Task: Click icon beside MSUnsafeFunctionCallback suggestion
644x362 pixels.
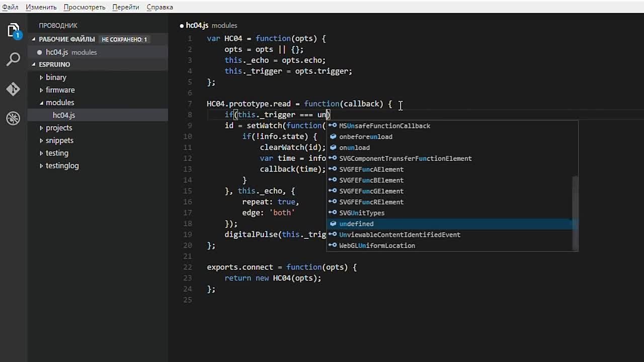Action: click(333, 126)
